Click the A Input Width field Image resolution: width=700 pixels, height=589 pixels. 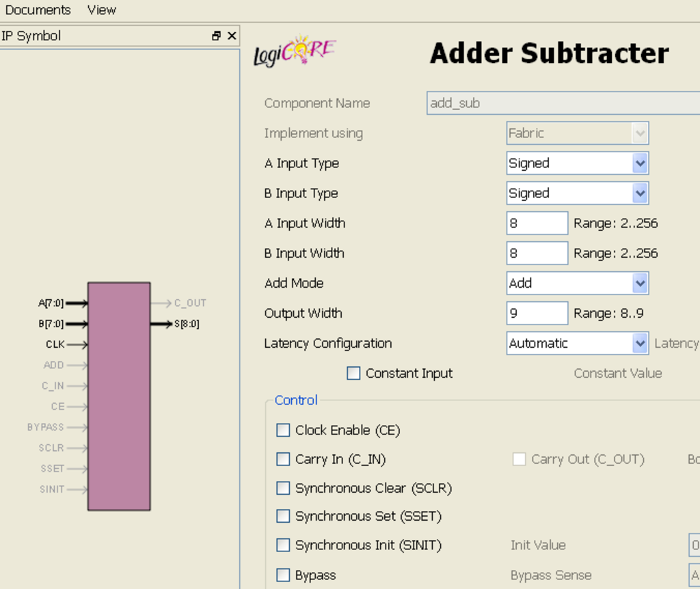click(x=537, y=223)
